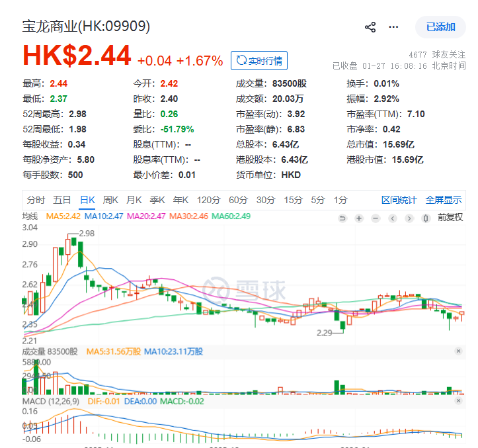This screenshot has height=448, width=478.
Task: Open the three-dot more options menu
Action: (x=394, y=27)
